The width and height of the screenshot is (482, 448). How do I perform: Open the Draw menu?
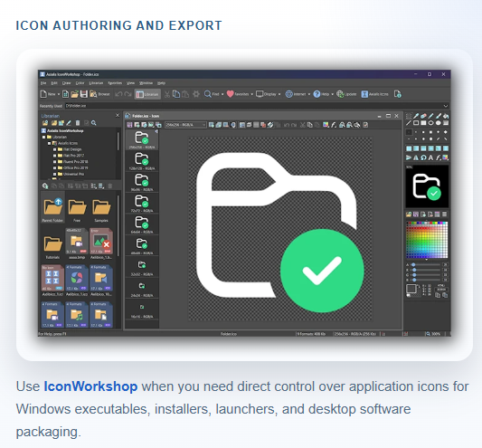tap(66, 83)
